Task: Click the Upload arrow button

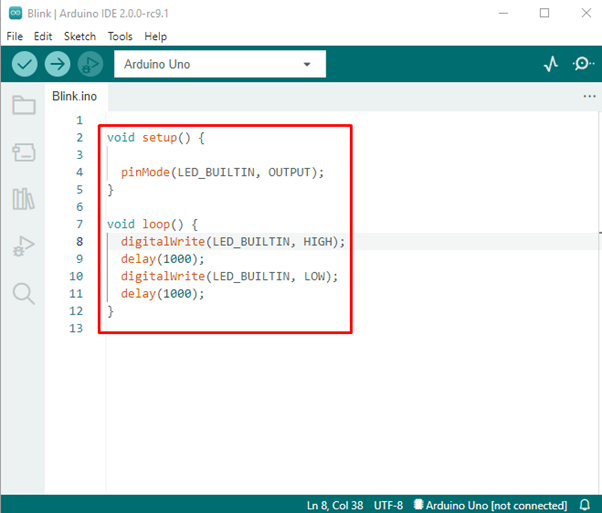Action: (x=58, y=64)
